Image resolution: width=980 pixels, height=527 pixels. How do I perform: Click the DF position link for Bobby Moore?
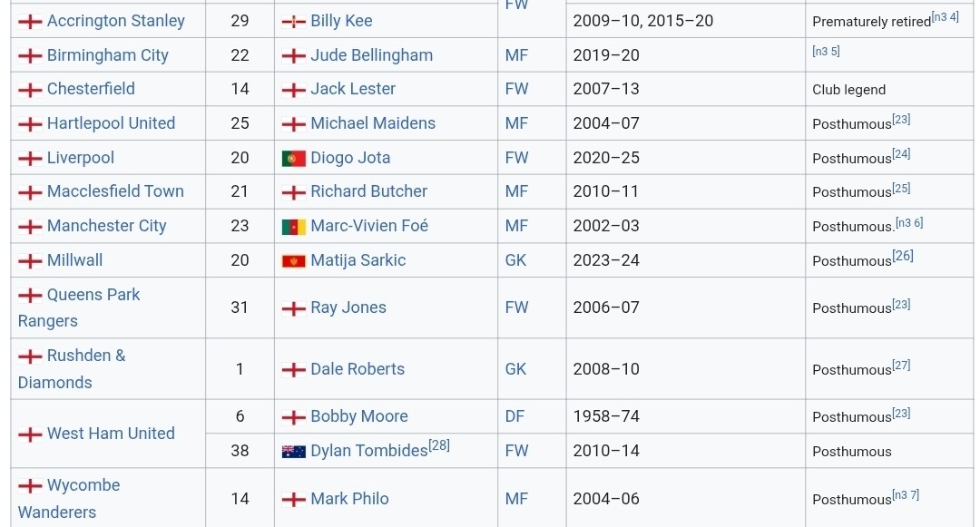[515, 416]
